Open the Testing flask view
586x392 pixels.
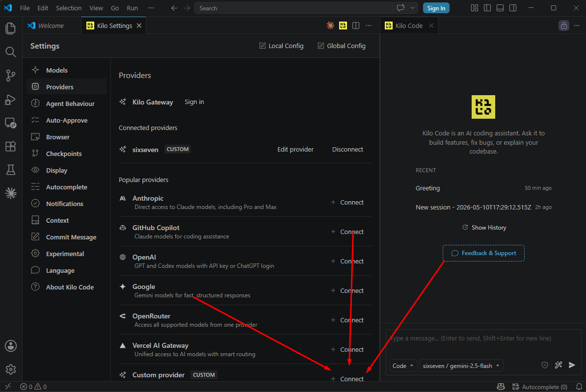point(10,170)
